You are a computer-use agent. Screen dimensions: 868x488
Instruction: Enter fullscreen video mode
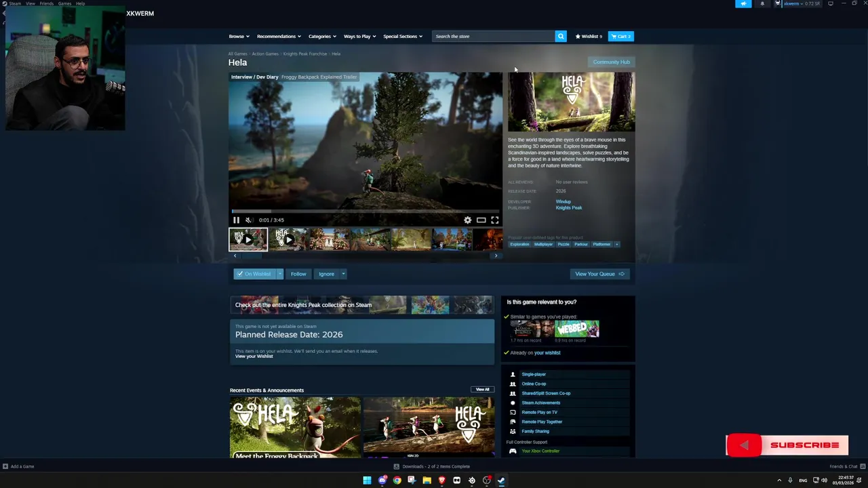[x=494, y=220]
